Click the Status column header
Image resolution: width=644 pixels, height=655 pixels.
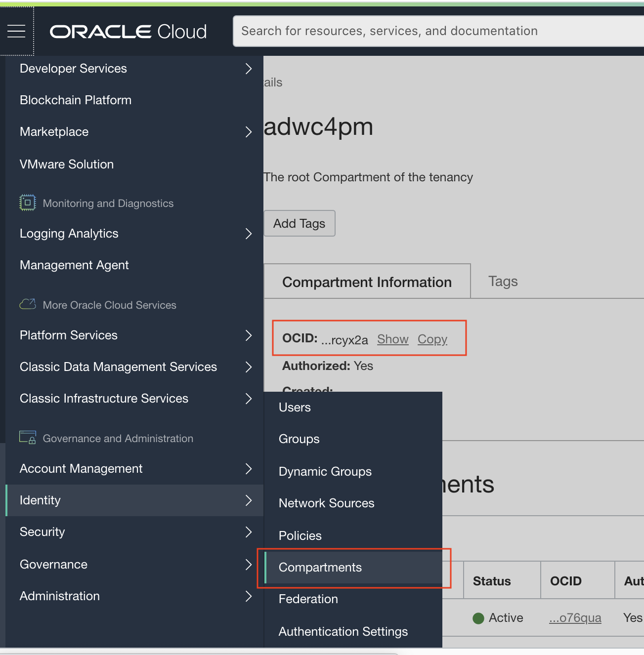(492, 581)
